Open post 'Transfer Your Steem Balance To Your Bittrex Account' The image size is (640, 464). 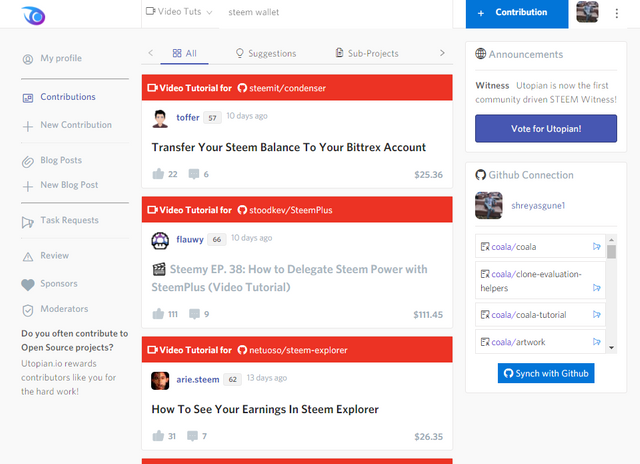pos(289,147)
